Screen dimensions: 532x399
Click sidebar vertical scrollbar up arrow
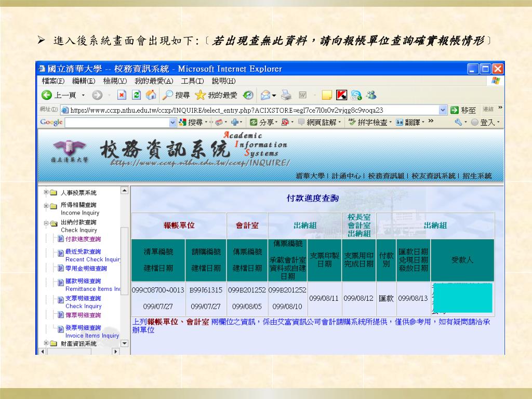[125, 191]
